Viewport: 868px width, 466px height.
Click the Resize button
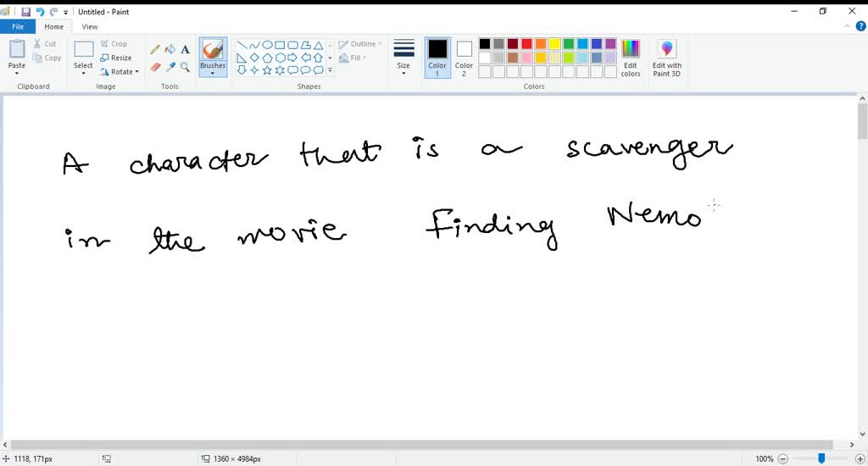tap(116, 58)
